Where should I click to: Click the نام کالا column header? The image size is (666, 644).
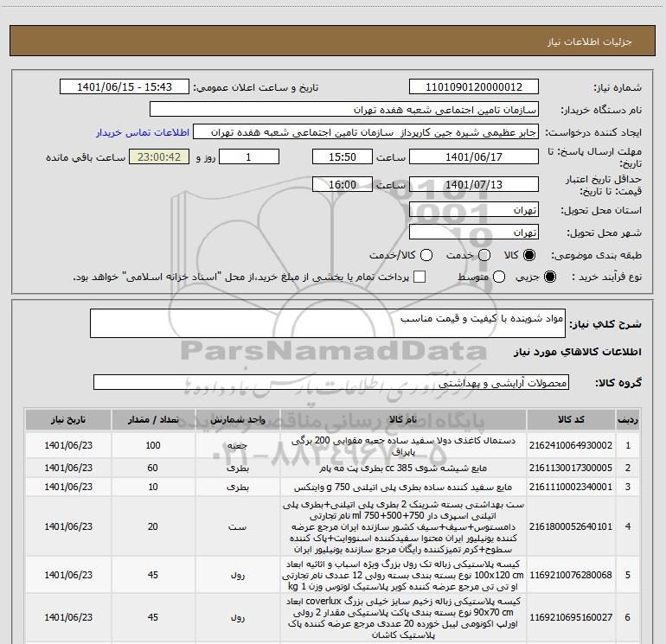(403, 419)
